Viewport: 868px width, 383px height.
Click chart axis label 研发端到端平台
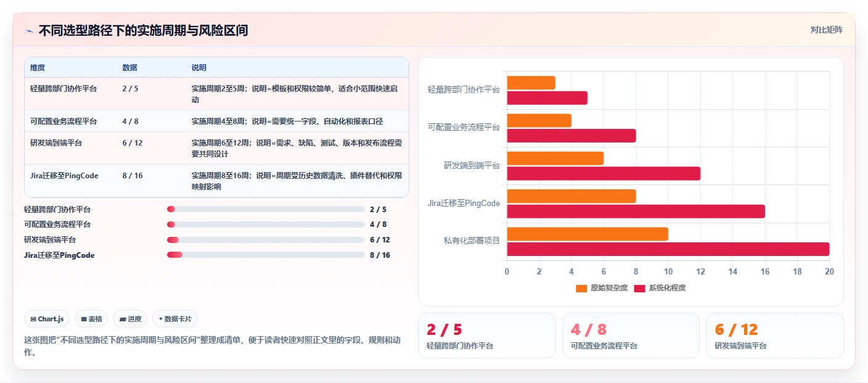point(472,165)
